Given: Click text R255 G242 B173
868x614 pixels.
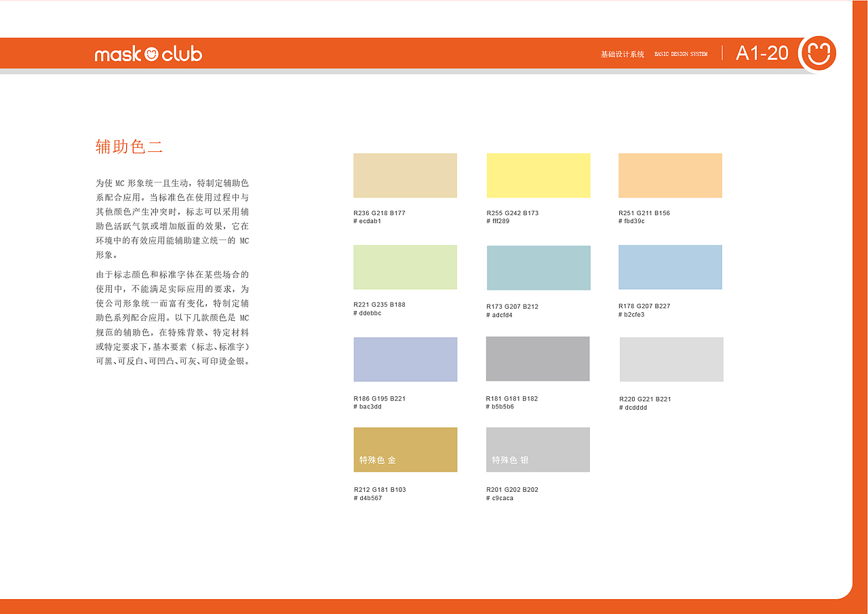Looking at the screenshot, I should (513, 213).
